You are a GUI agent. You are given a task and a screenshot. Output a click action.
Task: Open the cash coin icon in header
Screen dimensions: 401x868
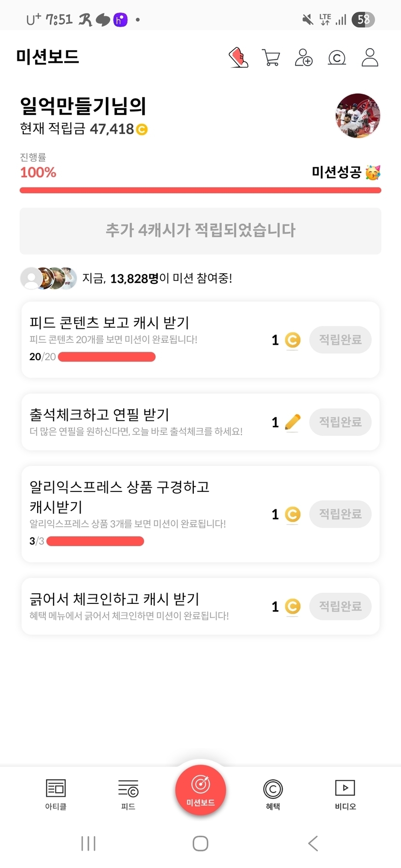[337, 58]
